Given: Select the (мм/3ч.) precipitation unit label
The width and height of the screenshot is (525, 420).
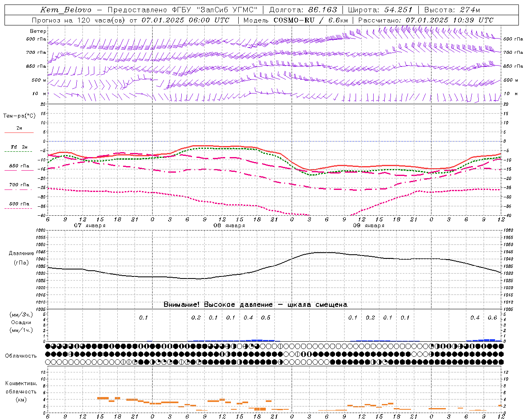Looking at the screenshot, I should tap(21, 315).
